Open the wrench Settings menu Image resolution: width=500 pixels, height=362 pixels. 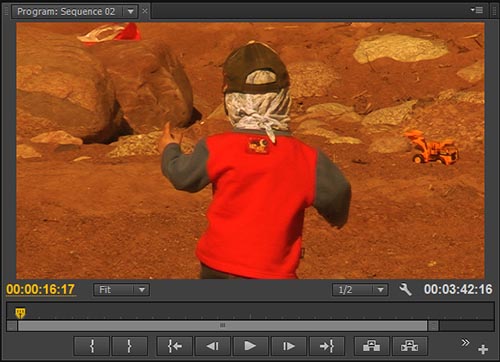click(405, 290)
